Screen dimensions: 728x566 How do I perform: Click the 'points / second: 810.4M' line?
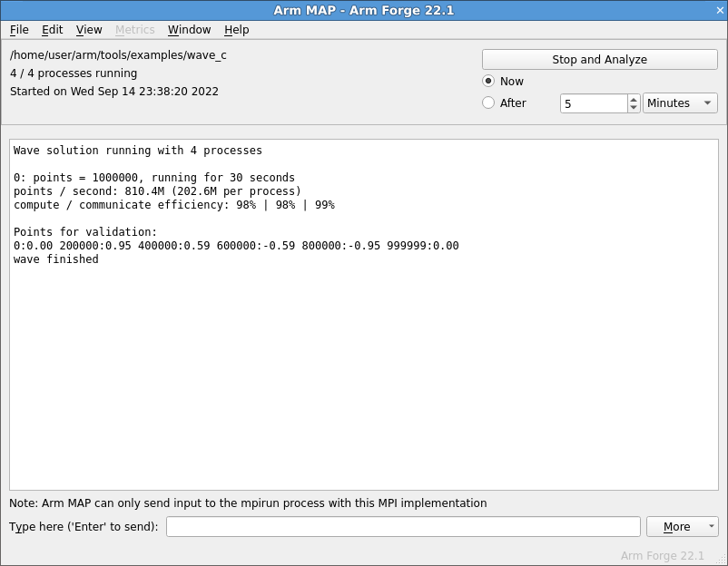(x=157, y=191)
